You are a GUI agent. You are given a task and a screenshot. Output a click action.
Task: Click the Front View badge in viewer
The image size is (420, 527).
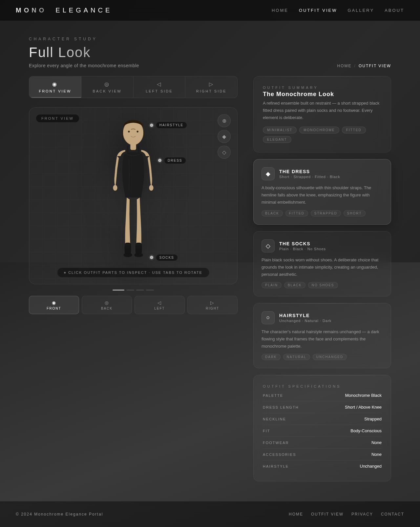pyautogui.click(x=57, y=118)
